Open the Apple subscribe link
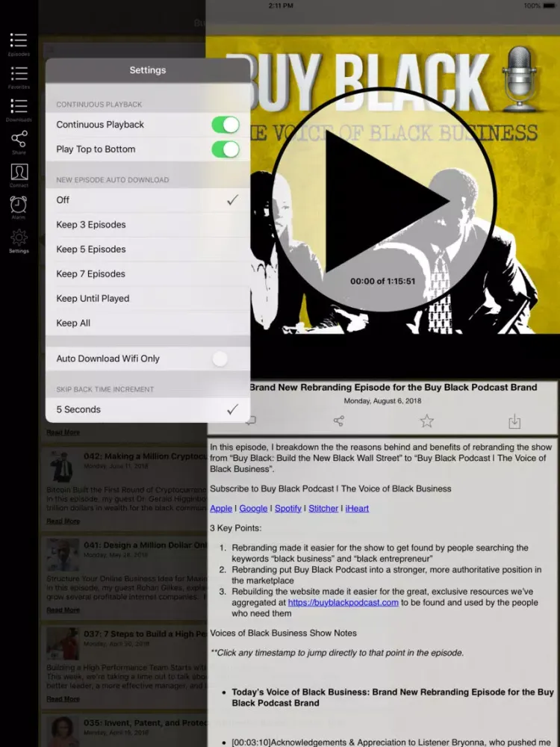 (x=221, y=508)
